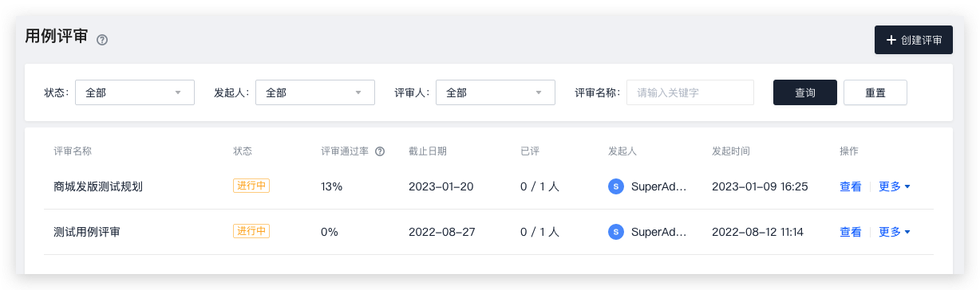The image size is (980, 290).
Task: Click the 进行中 status tag in second row
Action: 251,231
